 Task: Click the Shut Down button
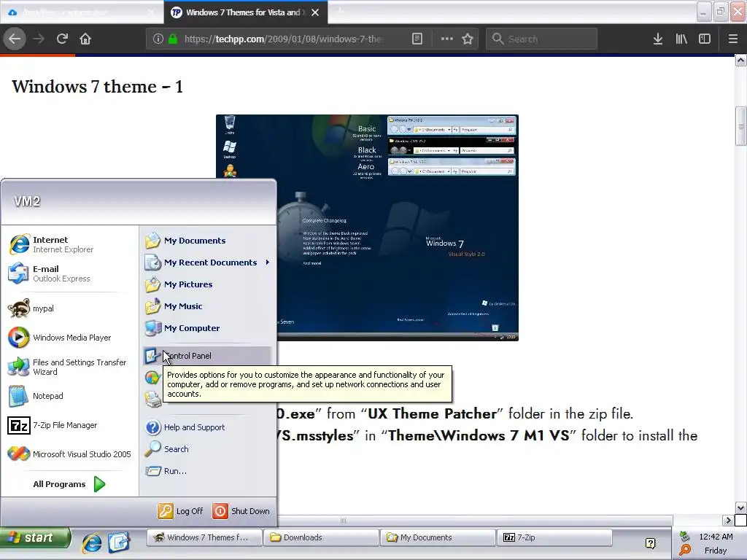tap(241, 511)
